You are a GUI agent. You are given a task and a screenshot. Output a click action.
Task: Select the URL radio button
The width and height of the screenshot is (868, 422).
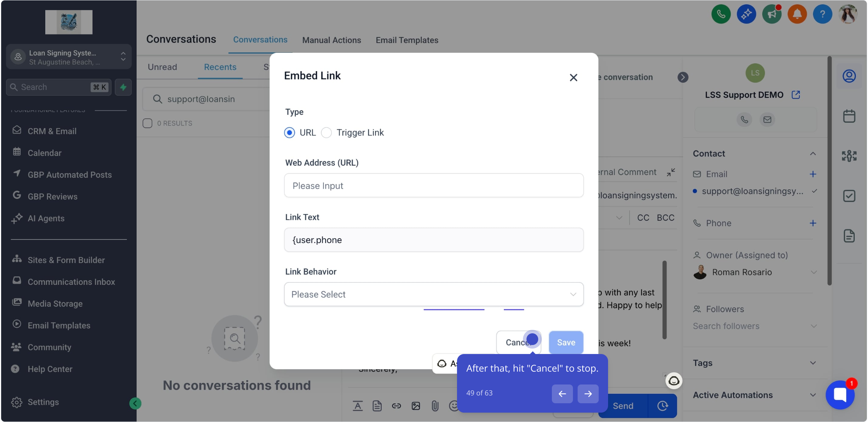tap(290, 133)
